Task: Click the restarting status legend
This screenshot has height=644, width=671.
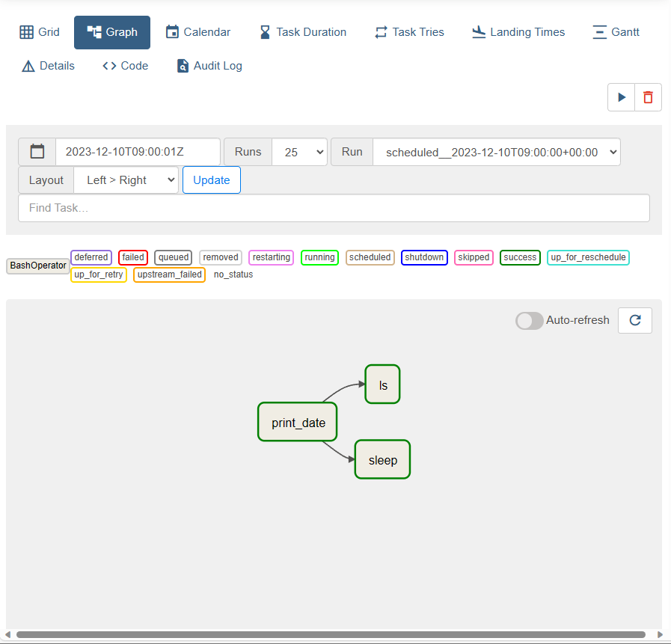Action: (x=272, y=257)
